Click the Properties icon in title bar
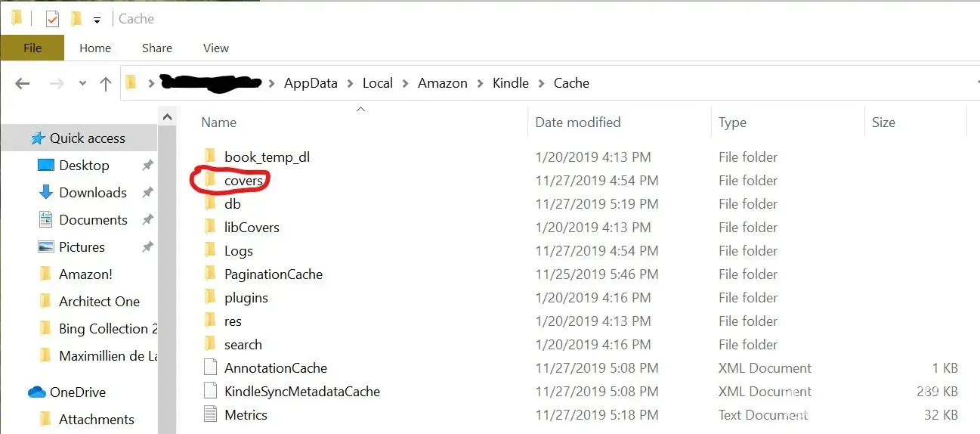Viewport: 980px width, 434px height. 52,19
